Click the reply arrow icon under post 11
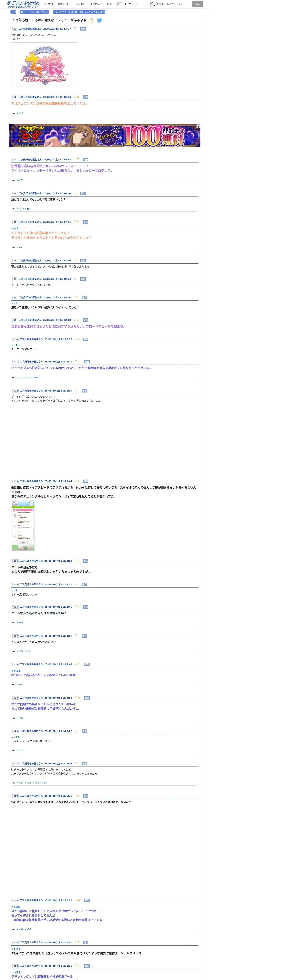Viewport: 296px width, 980px height. coord(14,378)
